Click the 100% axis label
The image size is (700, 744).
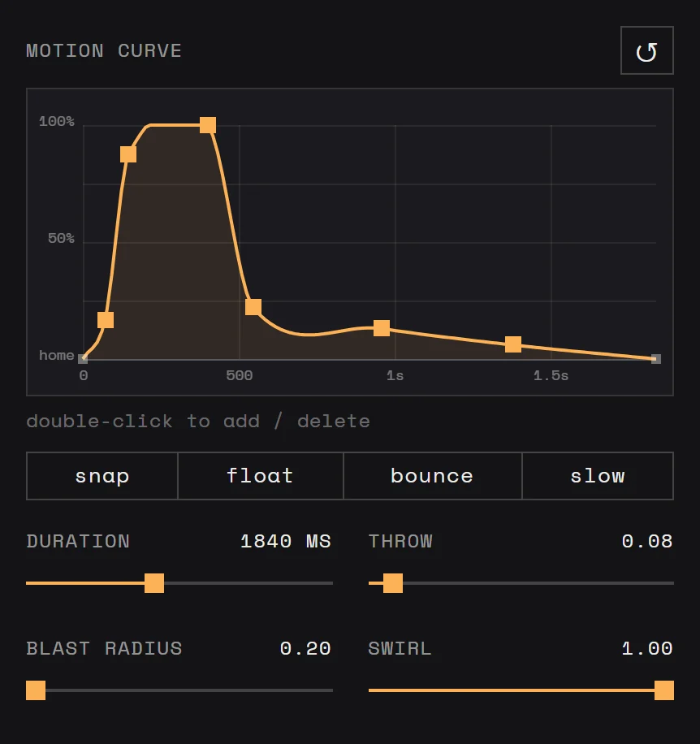tap(56, 122)
